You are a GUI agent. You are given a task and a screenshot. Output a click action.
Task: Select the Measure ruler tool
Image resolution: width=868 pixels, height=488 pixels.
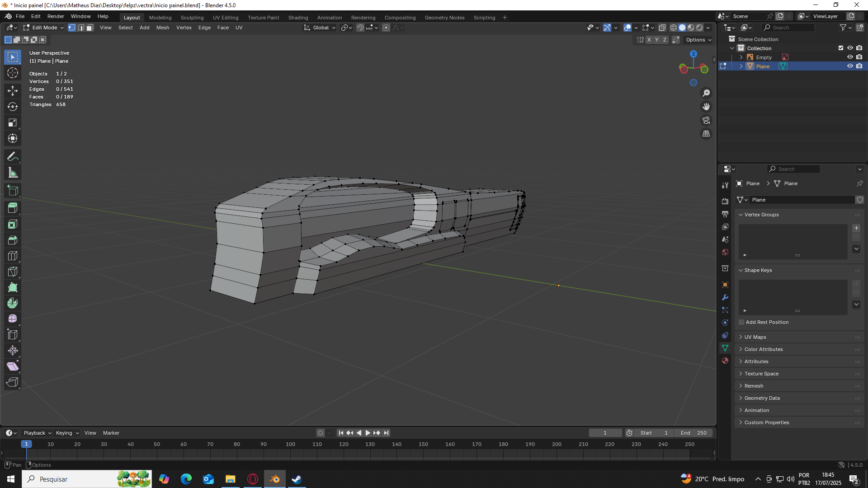[13, 173]
